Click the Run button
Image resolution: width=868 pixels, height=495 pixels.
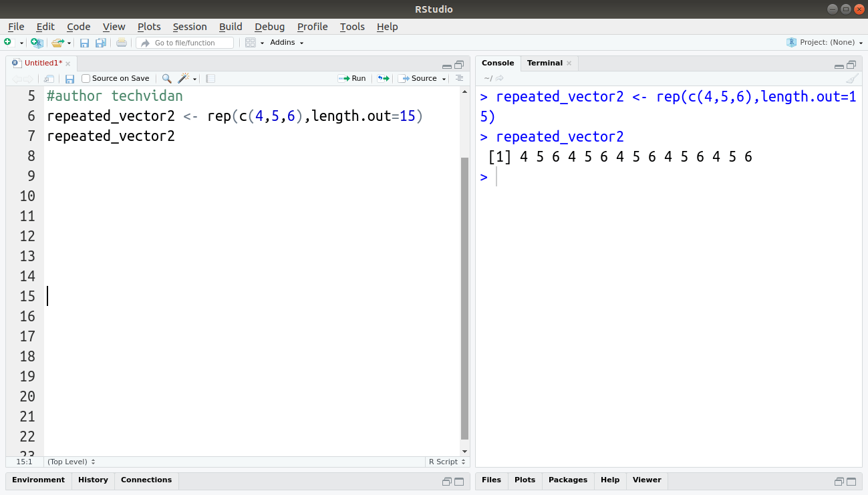pos(352,78)
